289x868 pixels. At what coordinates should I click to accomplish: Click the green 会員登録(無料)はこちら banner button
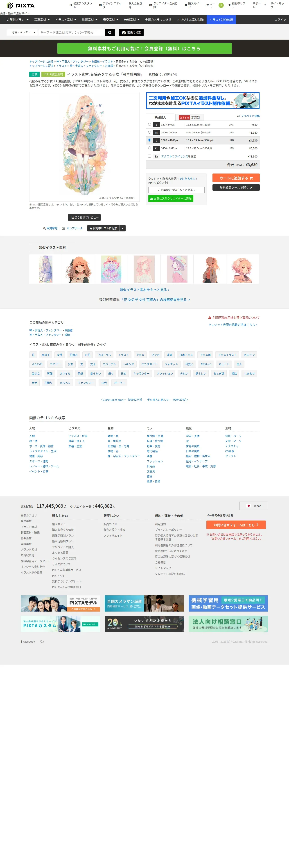[144, 48]
